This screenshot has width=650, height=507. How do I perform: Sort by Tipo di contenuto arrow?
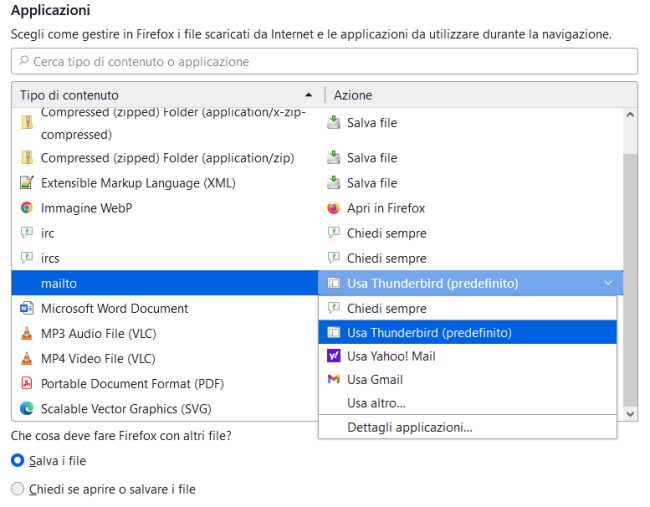[308, 95]
